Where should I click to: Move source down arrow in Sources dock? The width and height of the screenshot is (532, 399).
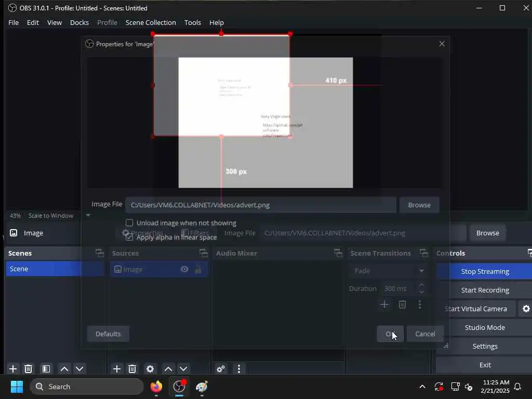tap(183, 368)
